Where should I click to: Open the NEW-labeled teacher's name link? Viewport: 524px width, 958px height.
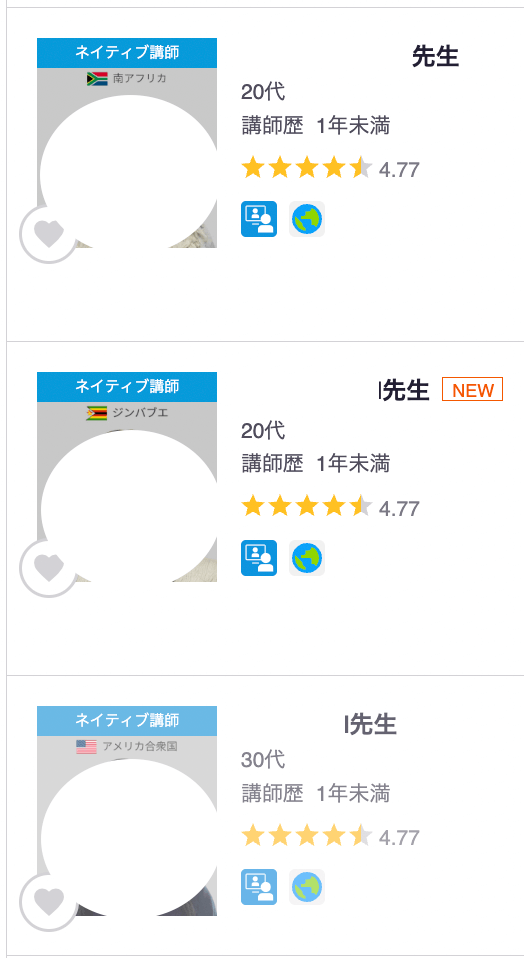(404, 390)
